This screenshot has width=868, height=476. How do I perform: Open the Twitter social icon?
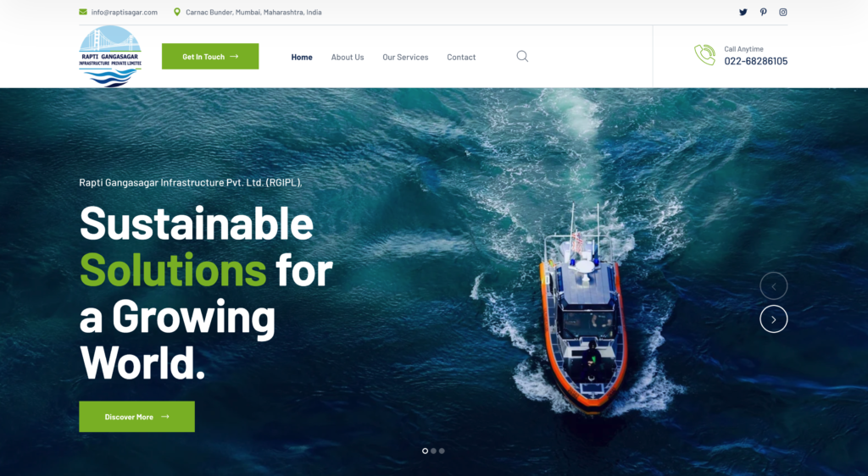tap(743, 12)
